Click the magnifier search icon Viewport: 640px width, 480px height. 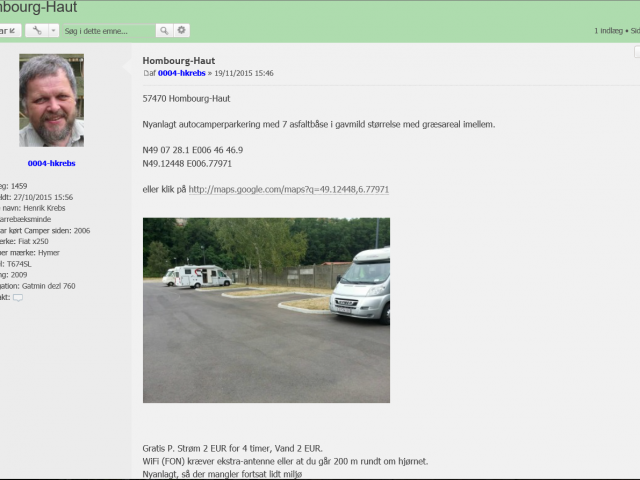(x=164, y=31)
